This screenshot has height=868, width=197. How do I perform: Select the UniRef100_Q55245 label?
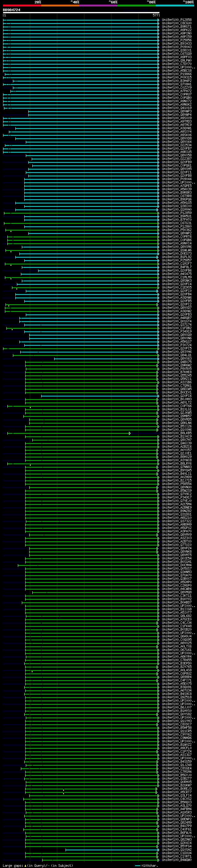177,376
